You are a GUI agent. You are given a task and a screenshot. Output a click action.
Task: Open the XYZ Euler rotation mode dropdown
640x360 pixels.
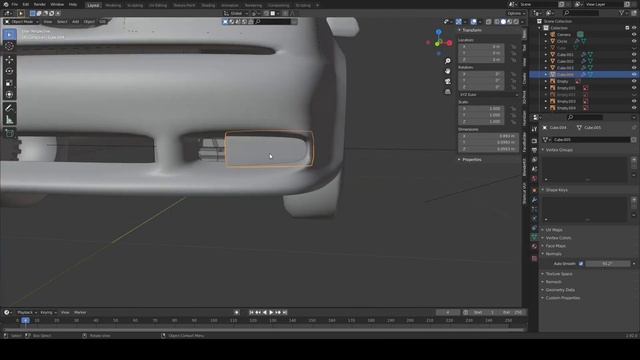[x=489, y=95]
